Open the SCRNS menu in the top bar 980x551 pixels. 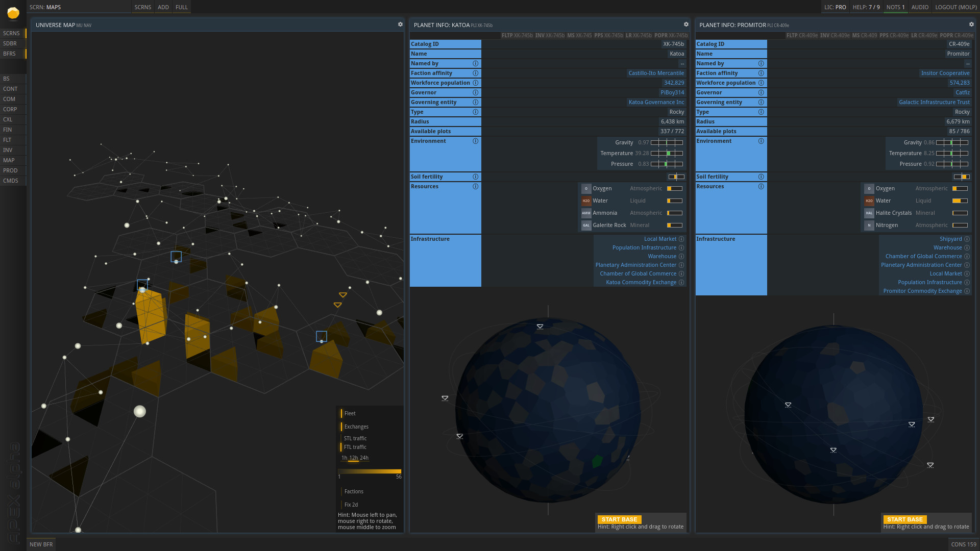coord(142,7)
